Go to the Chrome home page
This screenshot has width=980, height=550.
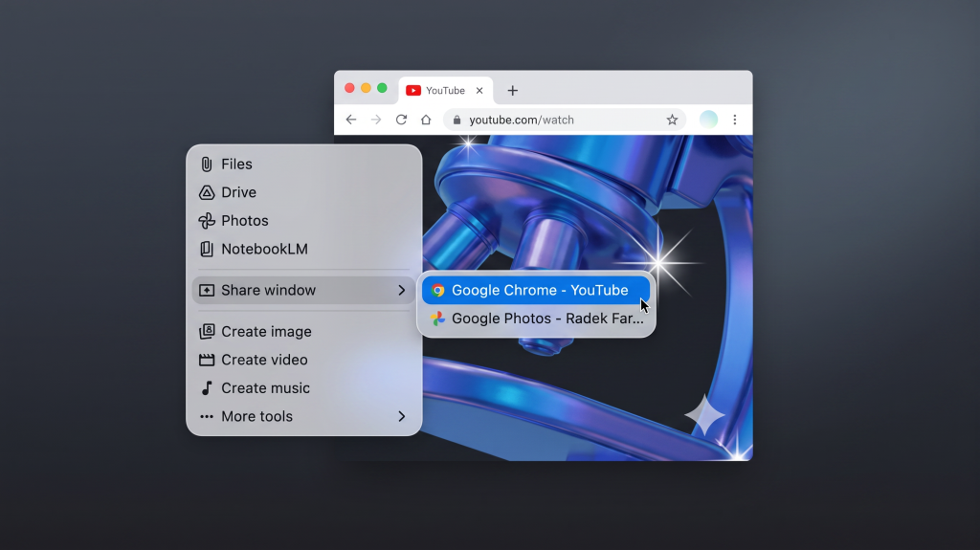[x=426, y=120]
